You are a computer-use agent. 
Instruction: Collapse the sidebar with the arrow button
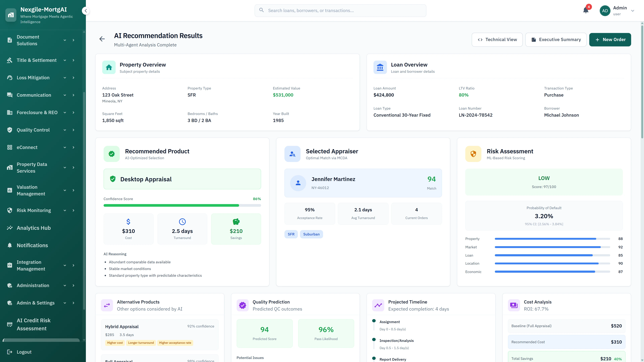86,11
